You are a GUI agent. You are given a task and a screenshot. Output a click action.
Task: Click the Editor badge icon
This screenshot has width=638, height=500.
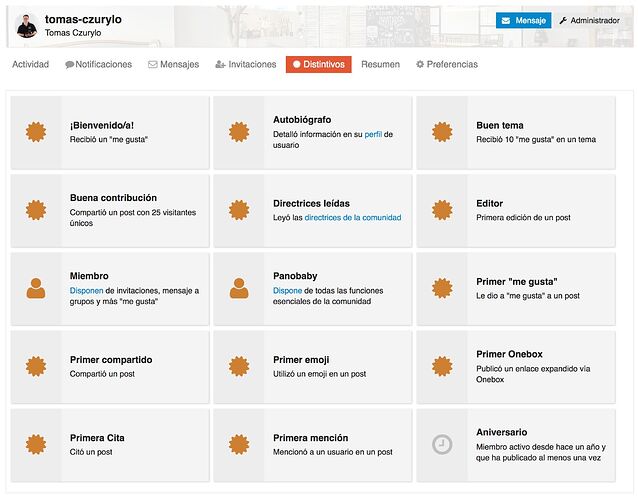(442, 210)
